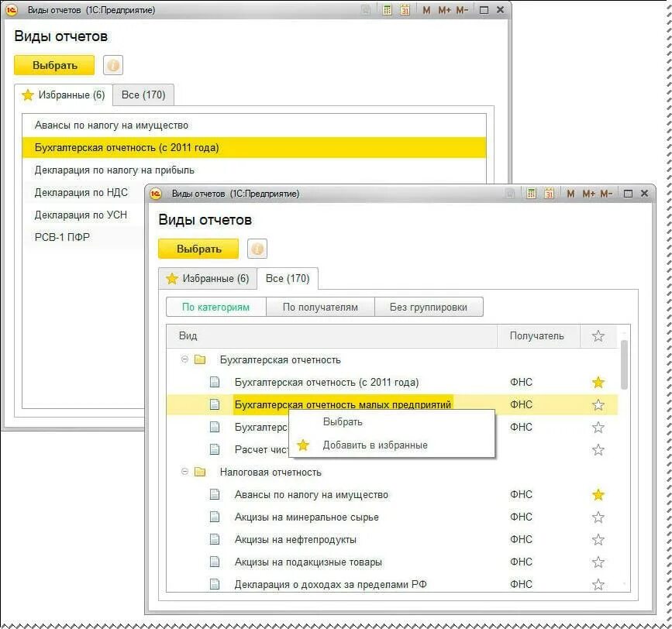The height and width of the screenshot is (629, 672).
Task: Click the star column header icon
Action: click(x=598, y=335)
